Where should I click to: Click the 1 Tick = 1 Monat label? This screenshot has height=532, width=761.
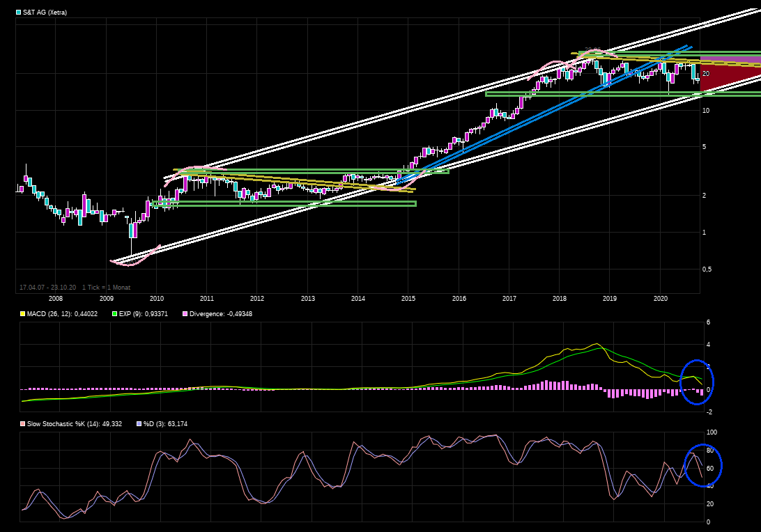107,287
